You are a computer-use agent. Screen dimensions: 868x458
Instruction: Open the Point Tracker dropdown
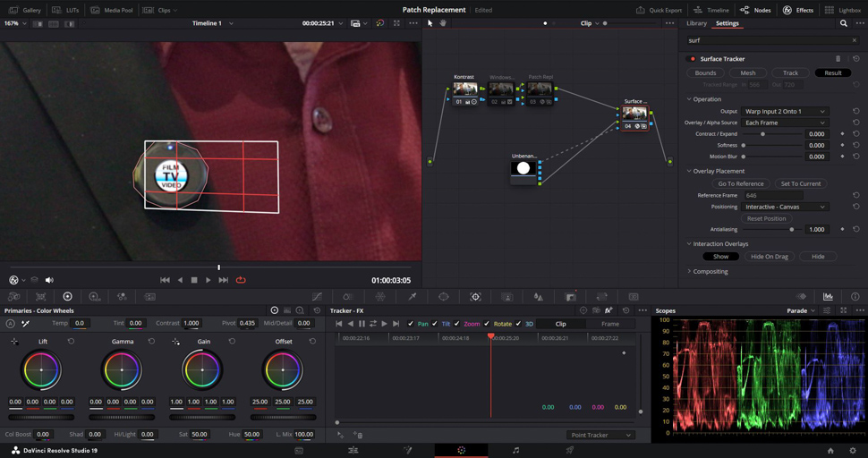click(600, 435)
